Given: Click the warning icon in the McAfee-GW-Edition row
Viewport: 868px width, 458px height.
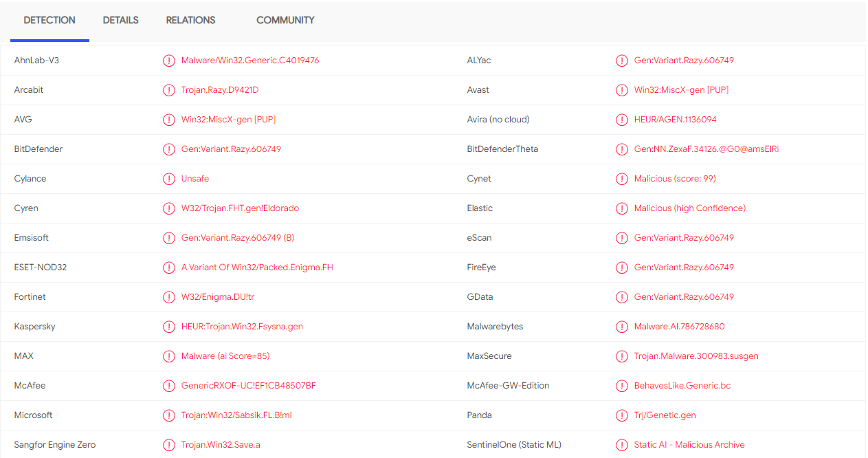Looking at the screenshot, I should click(622, 386).
